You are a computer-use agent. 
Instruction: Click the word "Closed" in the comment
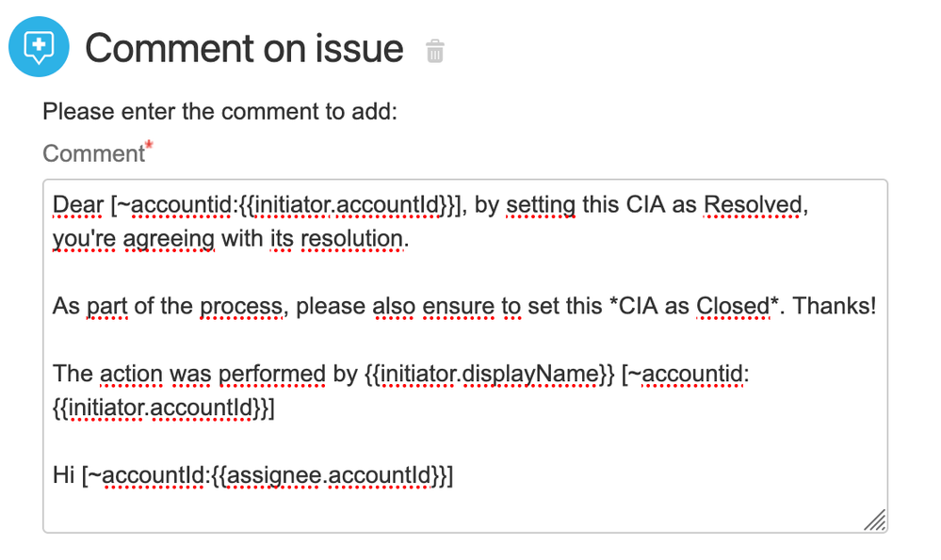732,307
